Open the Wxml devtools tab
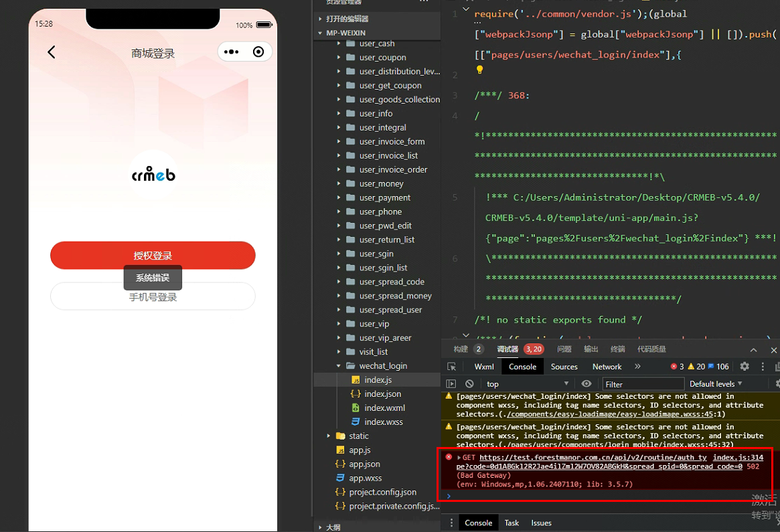This screenshot has width=780, height=532. pyautogui.click(x=484, y=367)
